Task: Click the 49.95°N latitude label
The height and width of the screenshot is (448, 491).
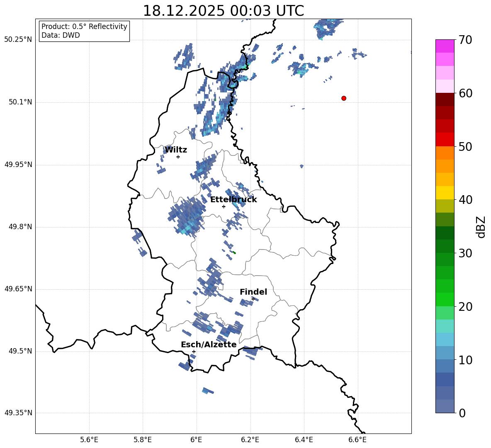Action: click(18, 165)
